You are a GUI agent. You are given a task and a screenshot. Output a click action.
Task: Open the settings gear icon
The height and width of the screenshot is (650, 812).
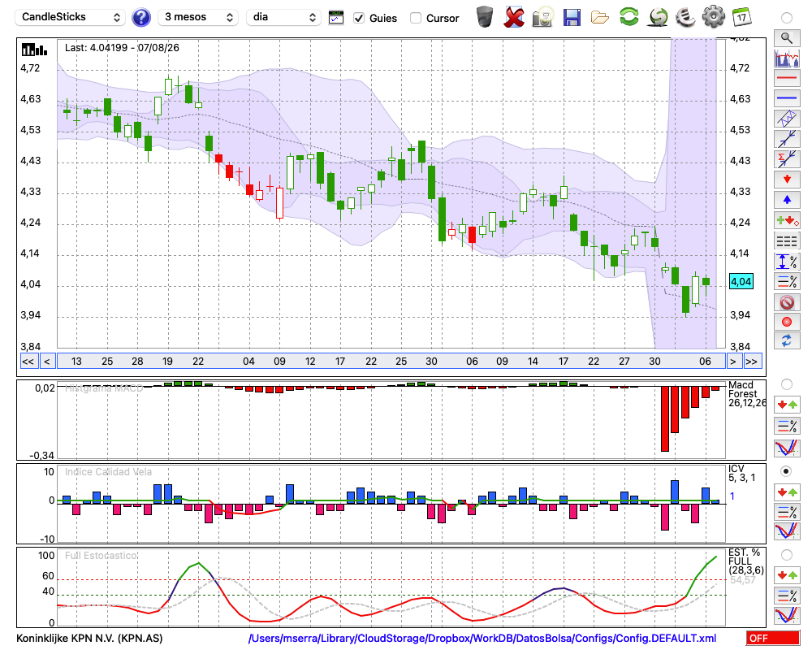coord(713,17)
